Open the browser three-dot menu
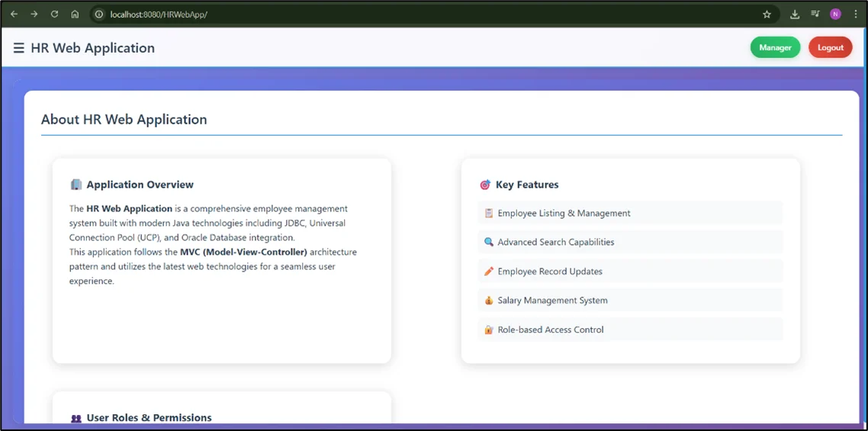 coord(856,14)
